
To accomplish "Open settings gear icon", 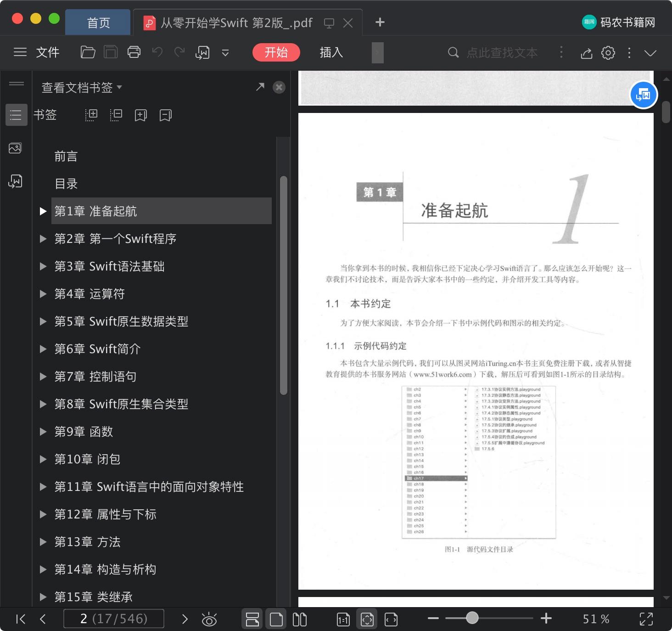I will pos(608,53).
